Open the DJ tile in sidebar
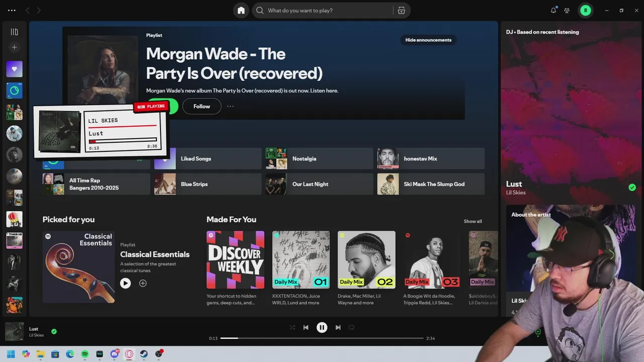Viewport: 644px width, 362px height. [x=14, y=90]
